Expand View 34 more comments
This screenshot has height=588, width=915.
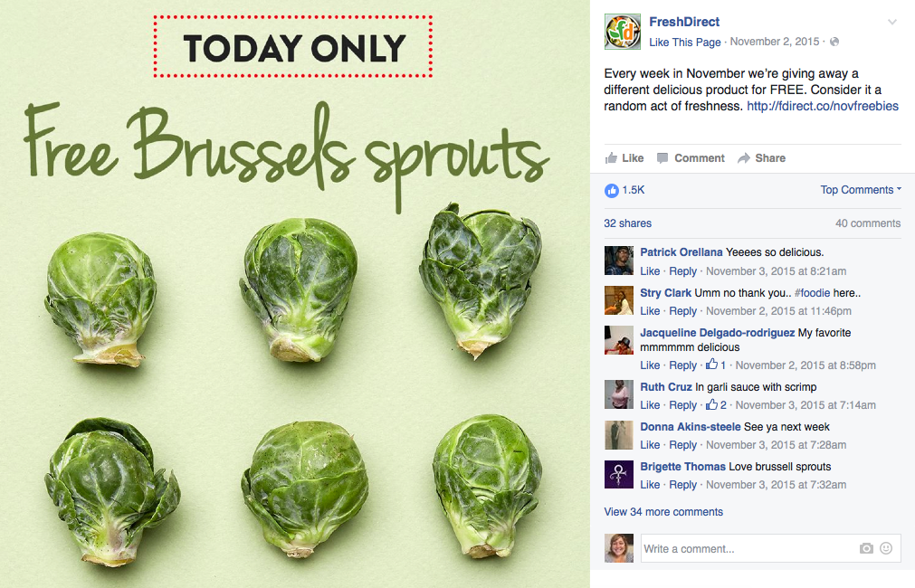click(663, 512)
